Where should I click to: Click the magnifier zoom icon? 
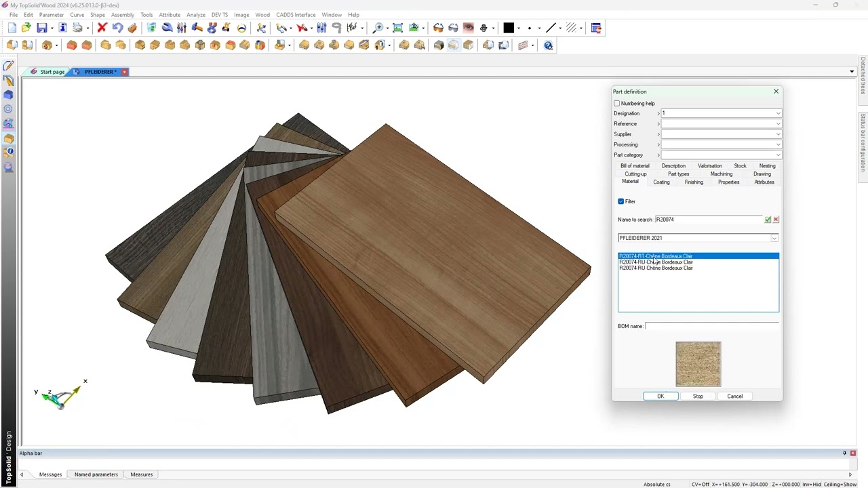click(x=378, y=28)
